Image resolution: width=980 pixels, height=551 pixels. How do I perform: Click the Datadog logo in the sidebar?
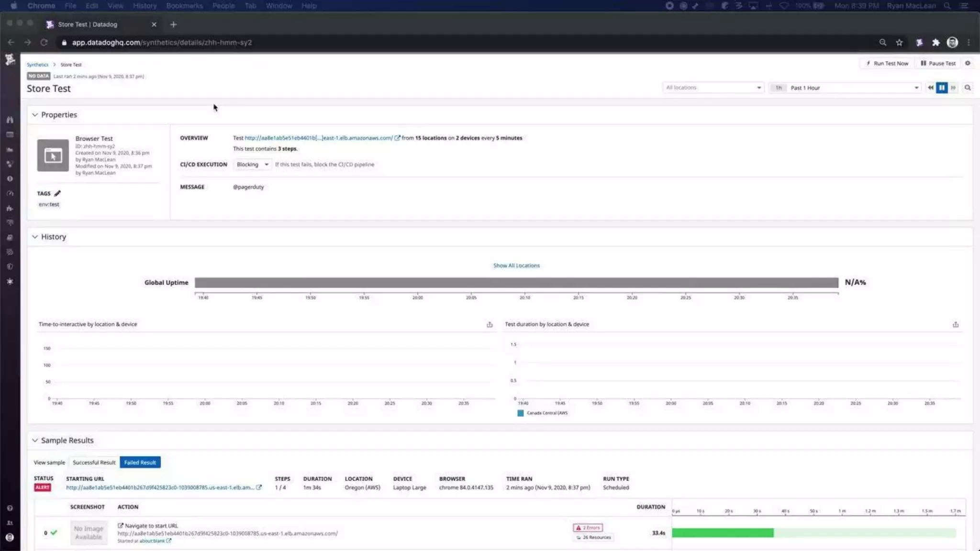pyautogui.click(x=10, y=59)
